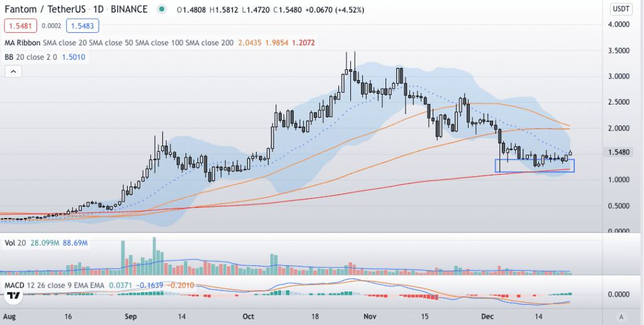Click the MACD histogram value 0.0371

point(120,285)
